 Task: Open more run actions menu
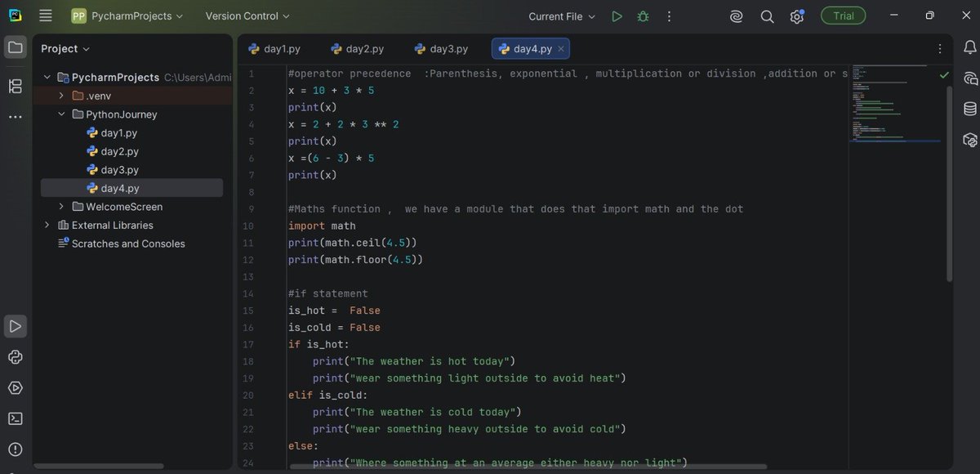[x=670, y=16]
